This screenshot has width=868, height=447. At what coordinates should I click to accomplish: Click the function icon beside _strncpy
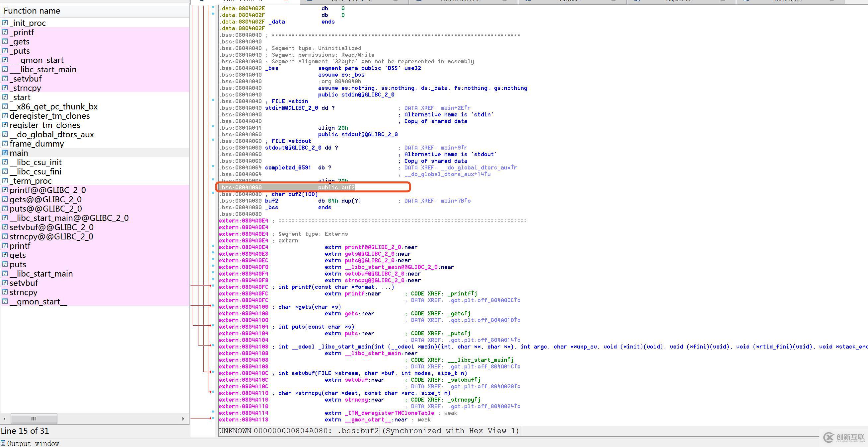(x=5, y=88)
